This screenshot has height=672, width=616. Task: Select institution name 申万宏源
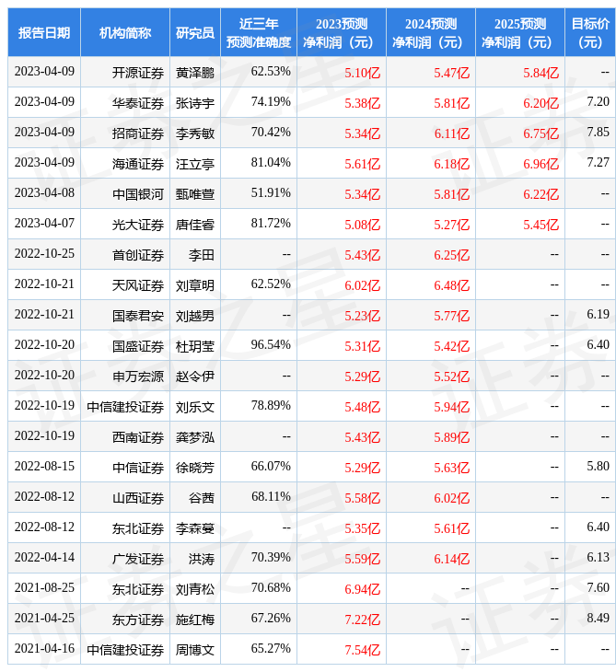point(138,377)
